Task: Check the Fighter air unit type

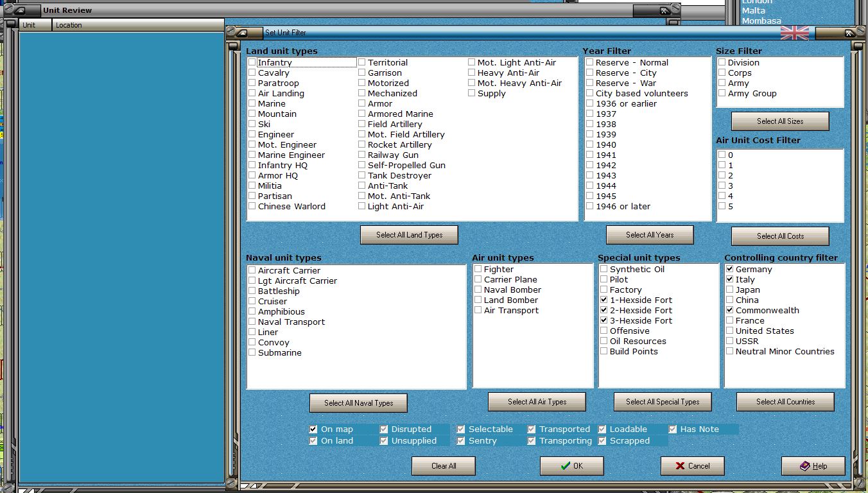Action: 478,269
